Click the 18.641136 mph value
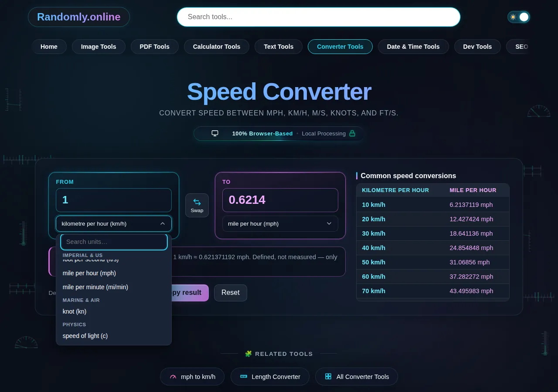This screenshot has height=392, width=558. click(x=471, y=233)
